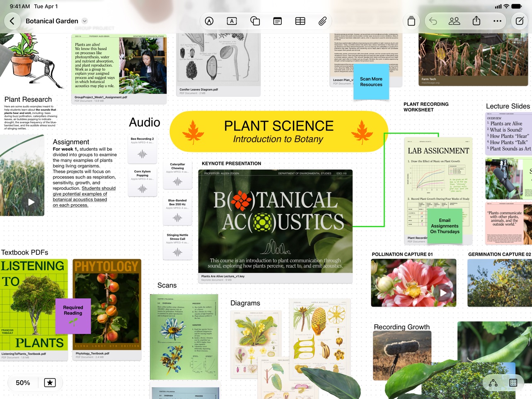Viewport: 532px width, 399px height.
Task: Open the Bee Recording 2 audio file
Action: 142,149
